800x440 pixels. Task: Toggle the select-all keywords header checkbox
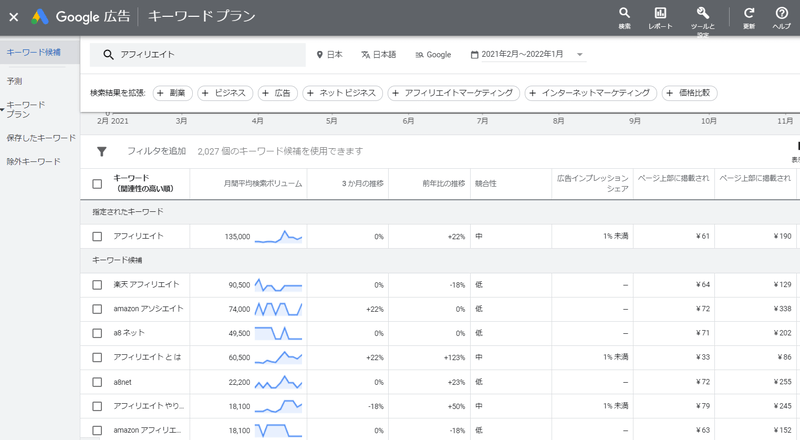point(97,184)
